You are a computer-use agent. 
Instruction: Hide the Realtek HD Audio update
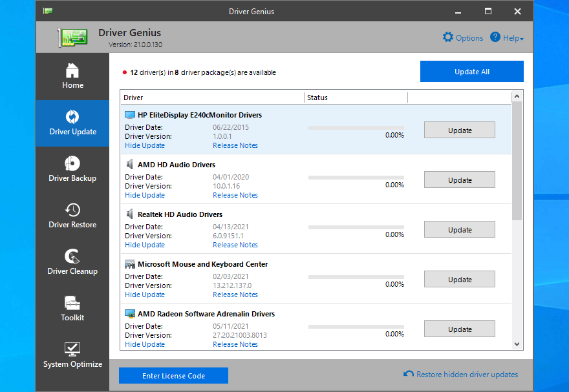point(144,245)
